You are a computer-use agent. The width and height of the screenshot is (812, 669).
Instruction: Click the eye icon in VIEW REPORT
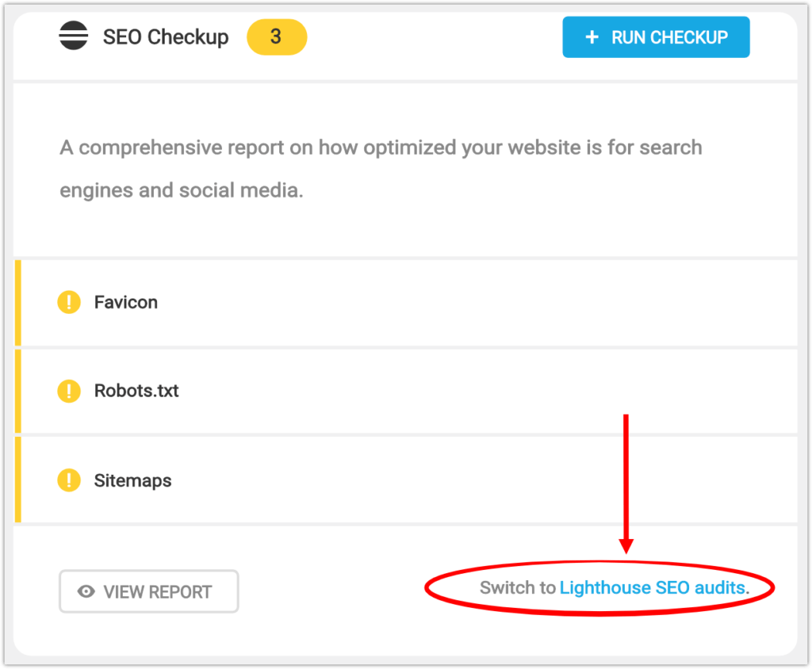click(85, 591)
